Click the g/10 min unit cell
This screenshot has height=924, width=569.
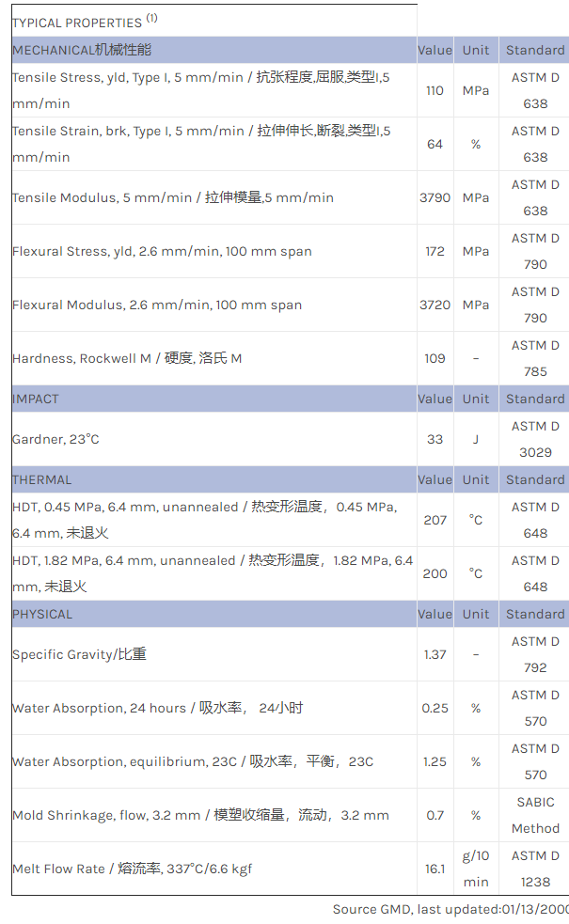pyautogui.click(x=476, y=869)
